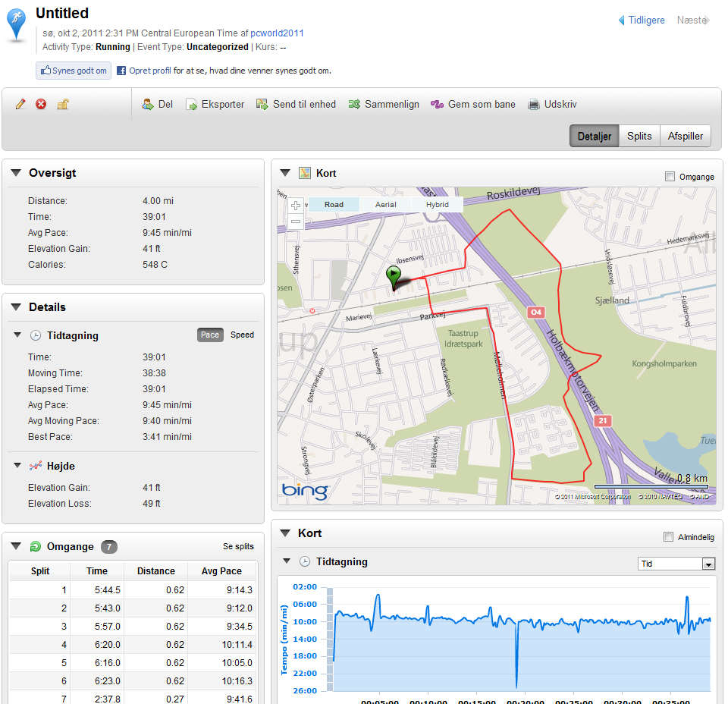
Task: Select the Aerial map view
Action: 386,205
